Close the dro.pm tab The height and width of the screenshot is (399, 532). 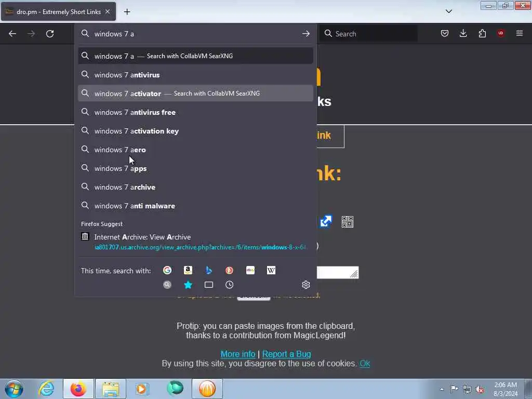click(107, 11)
